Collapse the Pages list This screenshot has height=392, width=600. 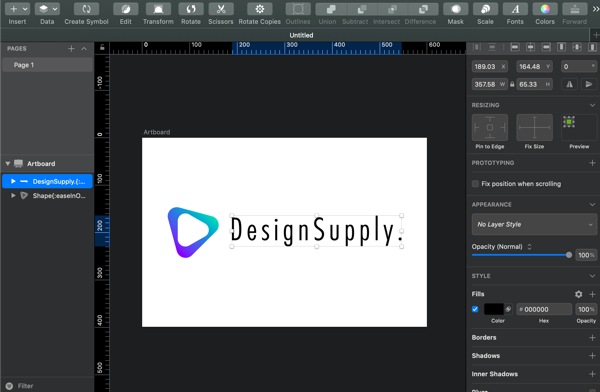84,49
